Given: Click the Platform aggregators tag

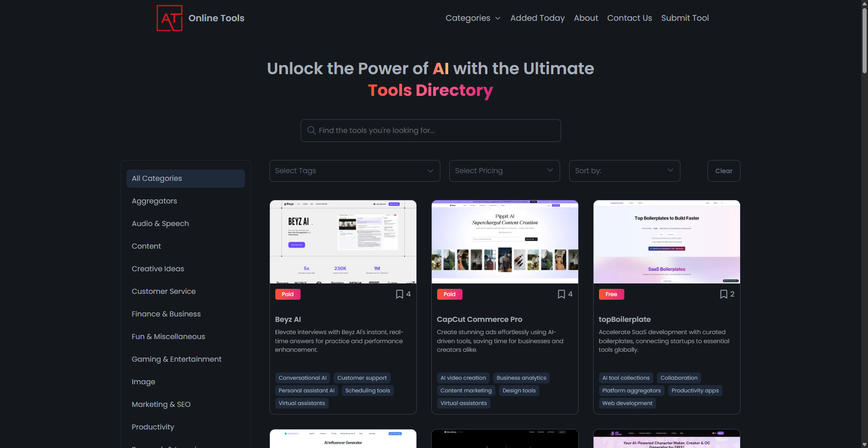Looking at the screenshot, I should point(632,391).
